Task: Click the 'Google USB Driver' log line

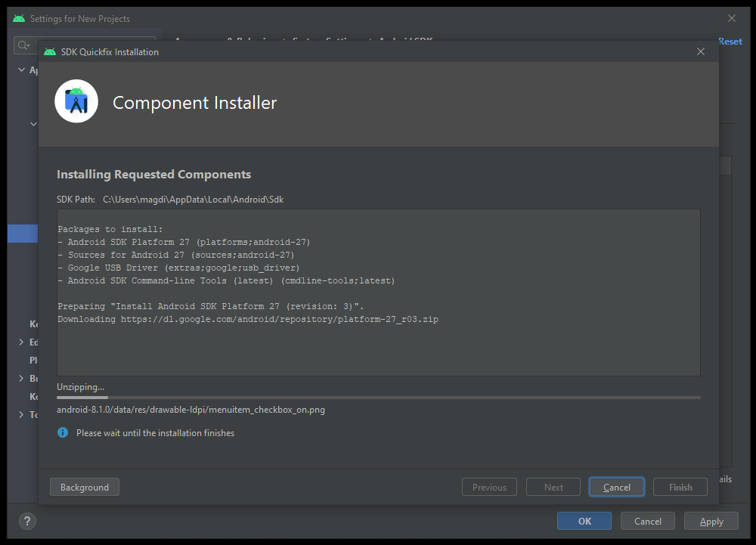Action: click(179, 268)
